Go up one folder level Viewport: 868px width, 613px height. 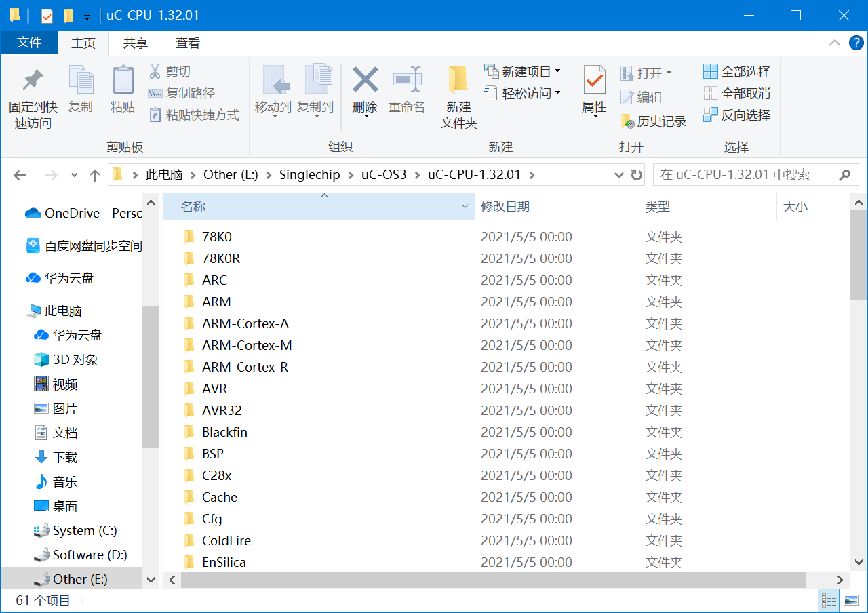point(95,175)
